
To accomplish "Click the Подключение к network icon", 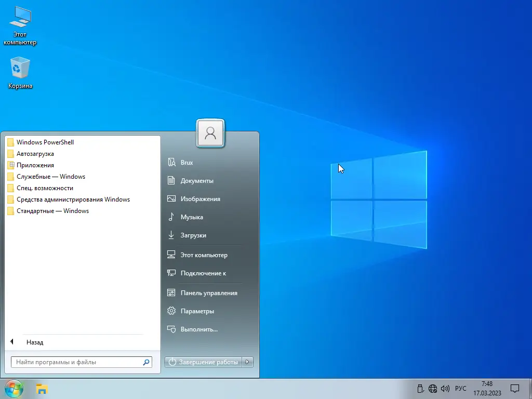I will (x=171, y=273).
